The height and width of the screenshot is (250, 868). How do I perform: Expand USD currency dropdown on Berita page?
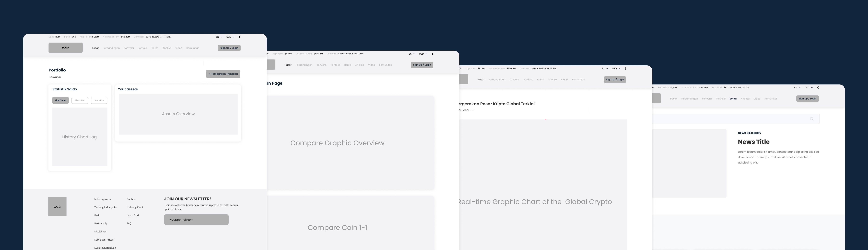click(x=808, y=87)
